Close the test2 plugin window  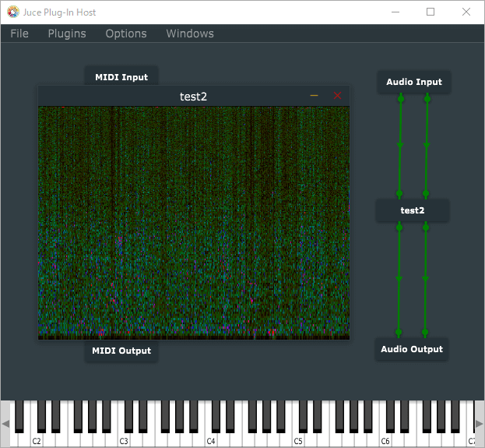[337, 96]
